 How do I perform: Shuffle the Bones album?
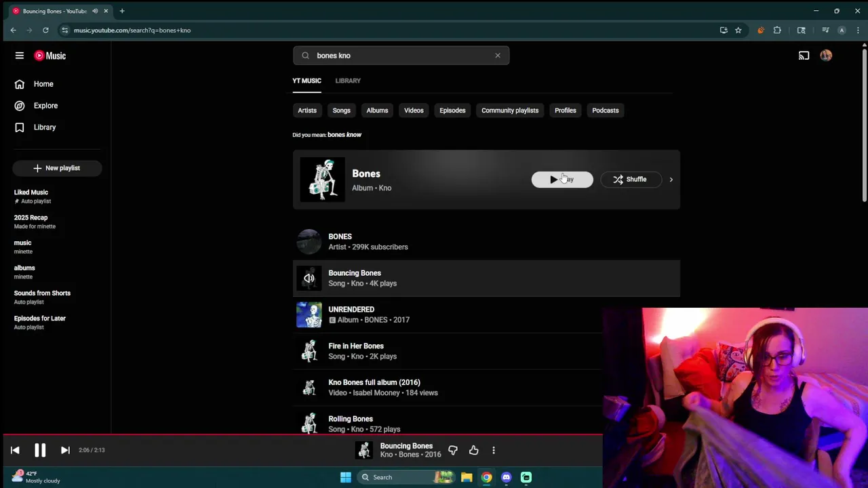[x=631, y=180]
